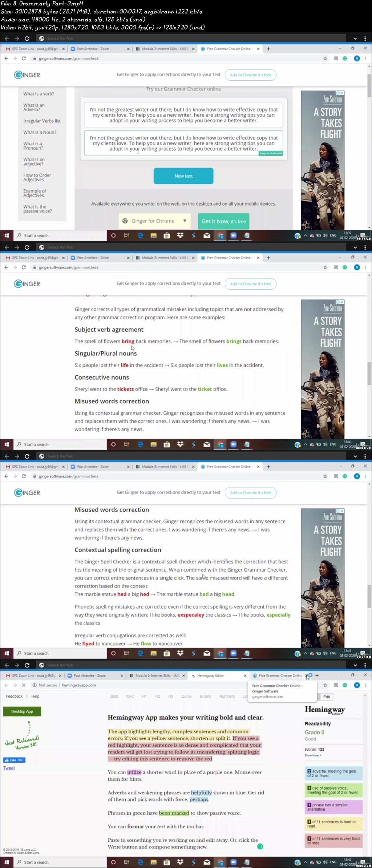Open Example of Adjectives link

coord(35,193)
